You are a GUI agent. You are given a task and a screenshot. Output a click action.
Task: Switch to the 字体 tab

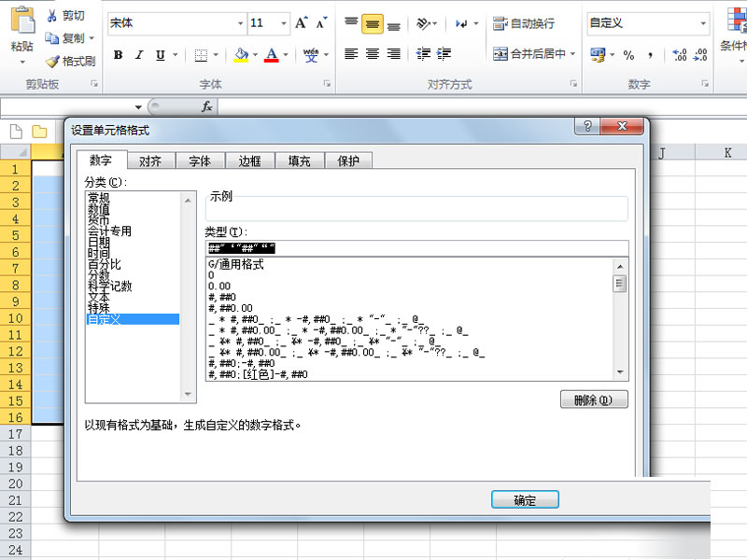tap(200, 161)
